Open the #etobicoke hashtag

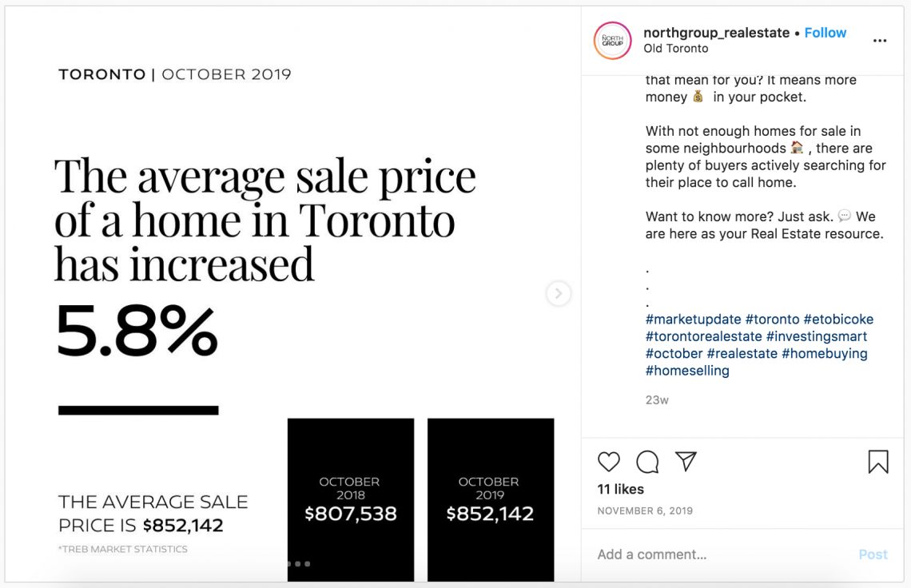coord(838,320)
